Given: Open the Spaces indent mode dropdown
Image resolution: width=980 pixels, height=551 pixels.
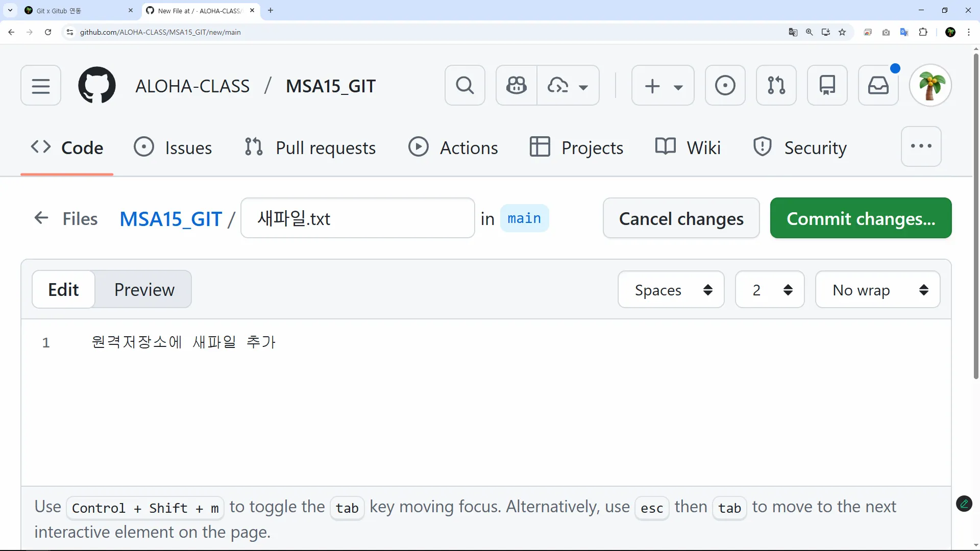Looking at the screenshot, I should tap(671, 290).
